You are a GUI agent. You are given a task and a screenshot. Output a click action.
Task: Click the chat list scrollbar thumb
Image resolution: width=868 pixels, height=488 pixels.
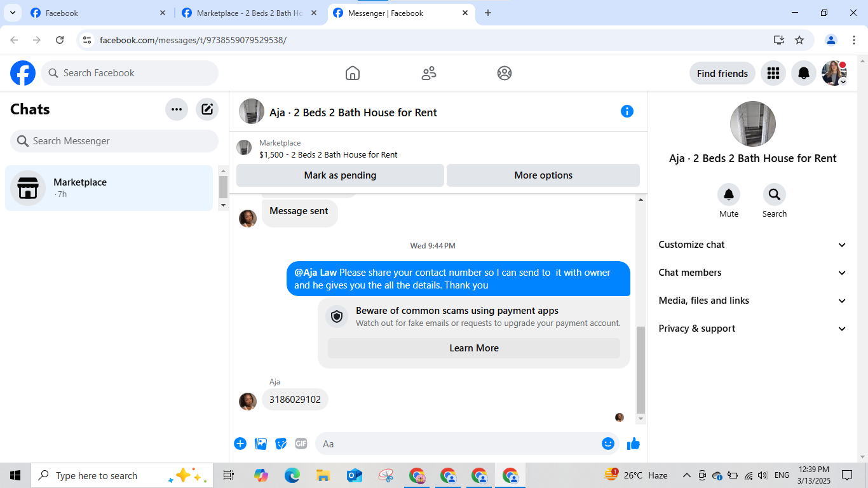pyautogui.click(x=223, y=187)
